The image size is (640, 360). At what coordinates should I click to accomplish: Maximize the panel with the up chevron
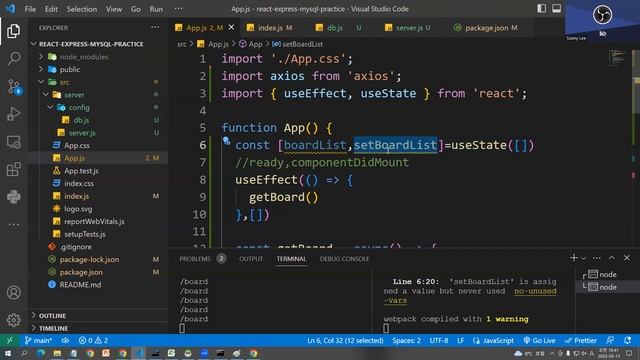(612, 258)
